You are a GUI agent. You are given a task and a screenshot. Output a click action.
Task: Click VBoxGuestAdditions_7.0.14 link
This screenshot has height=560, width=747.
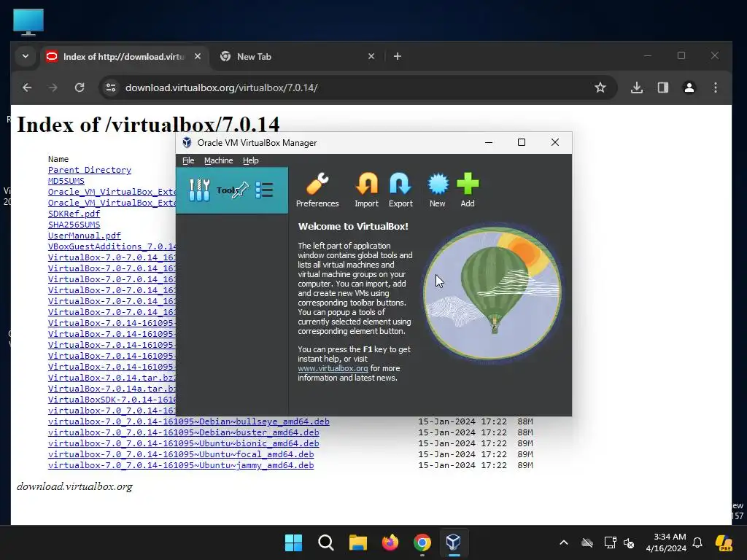[112, 246]
